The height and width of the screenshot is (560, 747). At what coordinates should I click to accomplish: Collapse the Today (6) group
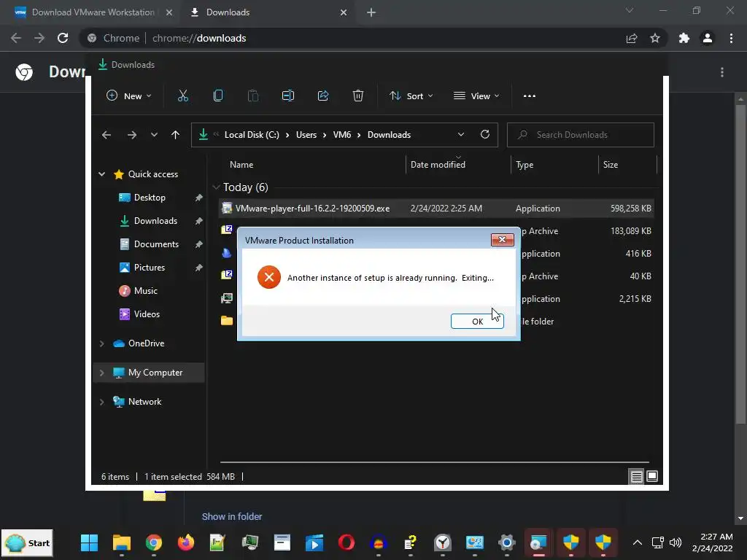coord(216,187)
